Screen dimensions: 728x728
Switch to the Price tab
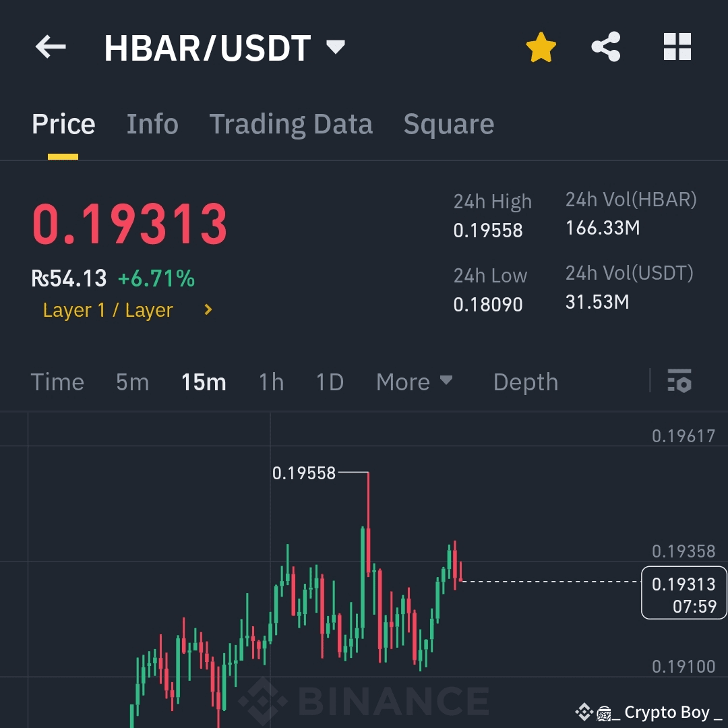pos(63,124)
